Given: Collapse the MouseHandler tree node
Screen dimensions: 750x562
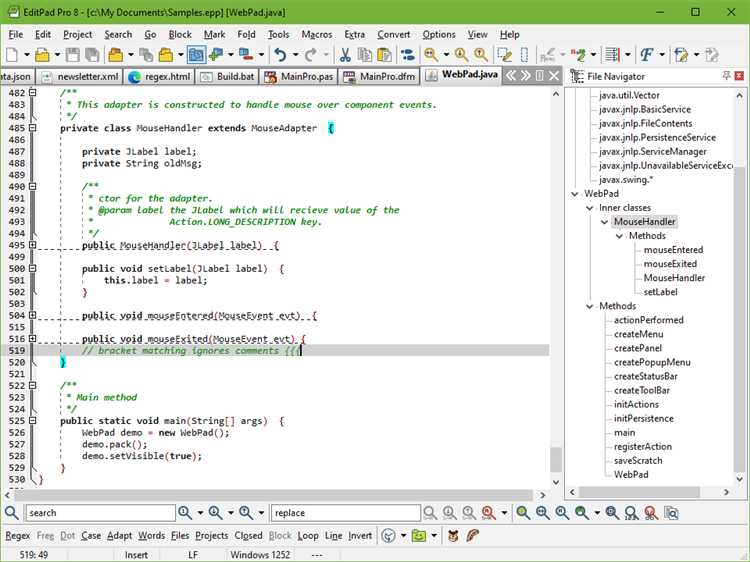Looking at the screenshot, I should (x=605, y=222).
